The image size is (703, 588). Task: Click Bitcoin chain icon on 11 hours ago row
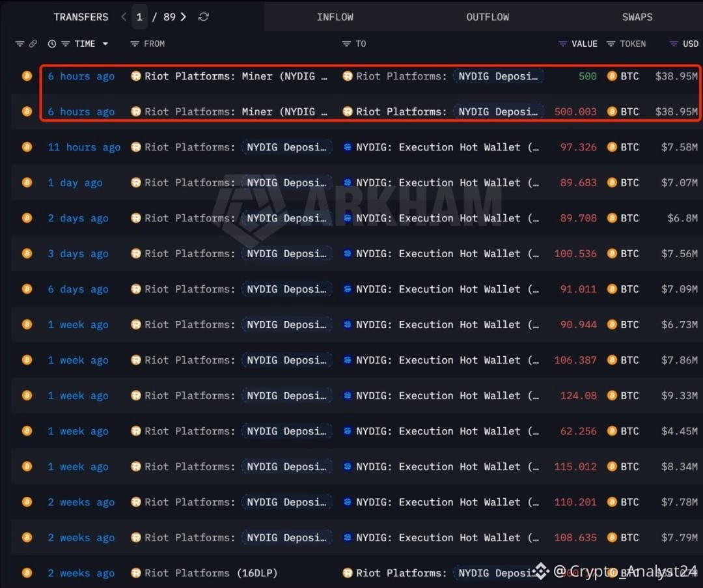click(x=27, y=147)
